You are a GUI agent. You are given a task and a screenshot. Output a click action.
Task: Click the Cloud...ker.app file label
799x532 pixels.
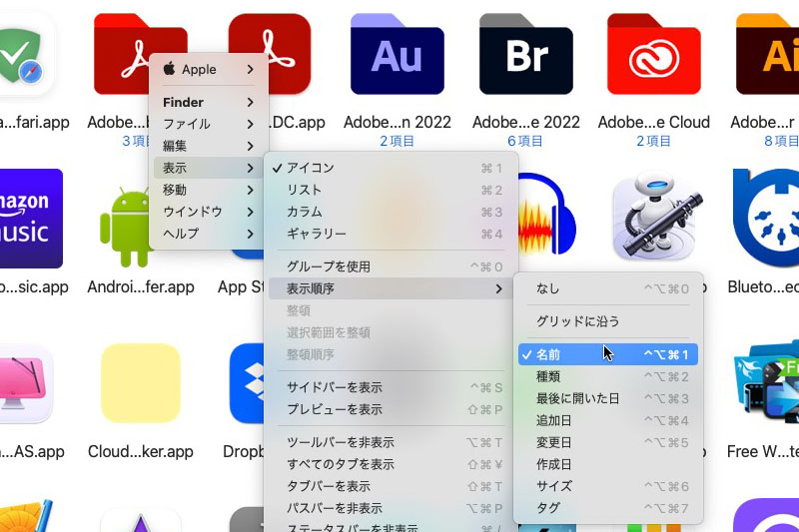click(x=141, y=451)
